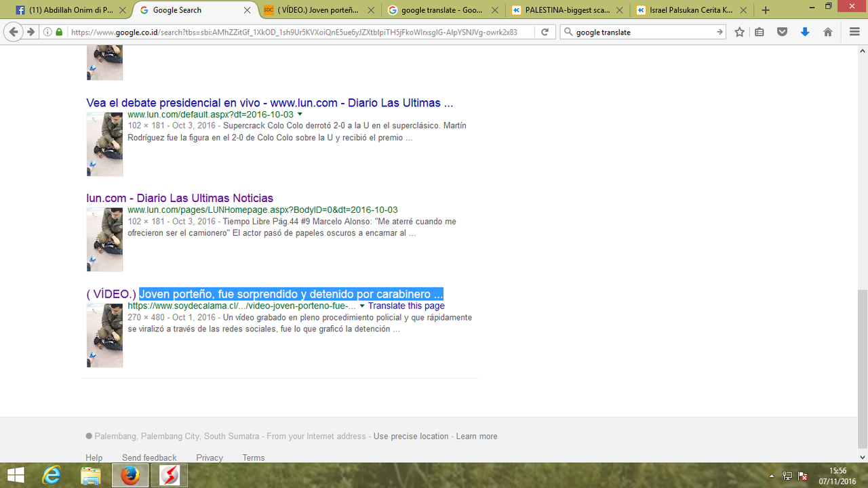Expand the dropdown arrow beside soydecalama.cl URL
Screen dimensions: 868x488
tap(362, 306)
